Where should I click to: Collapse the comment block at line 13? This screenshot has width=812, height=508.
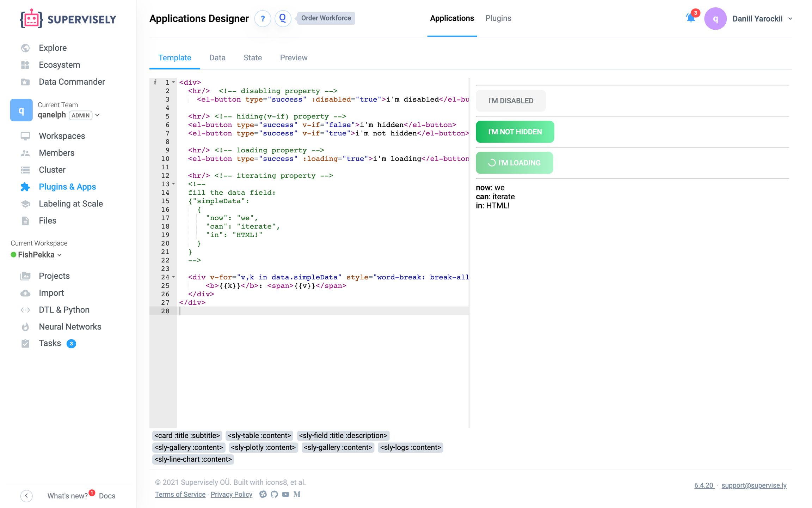click(173, 184)
